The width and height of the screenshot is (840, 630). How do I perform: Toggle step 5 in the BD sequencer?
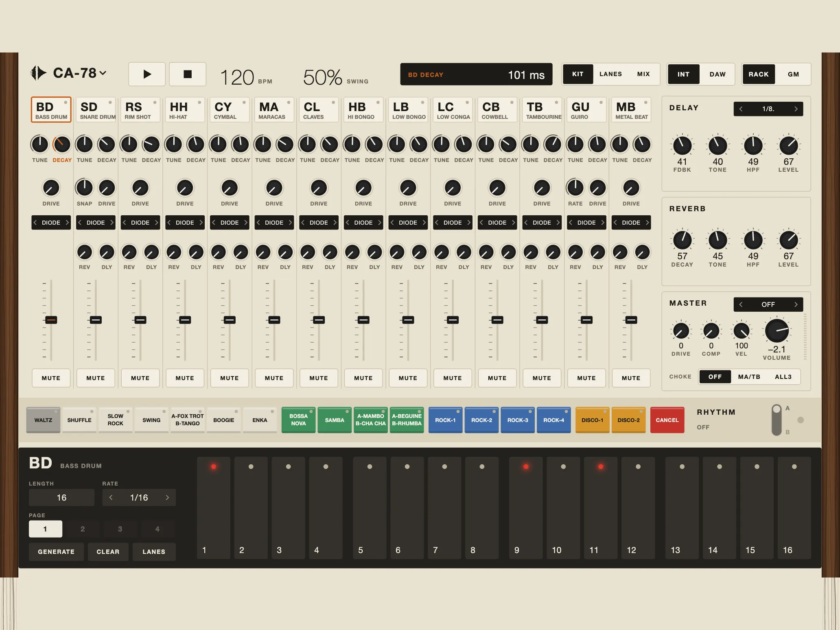coord(370,507)
